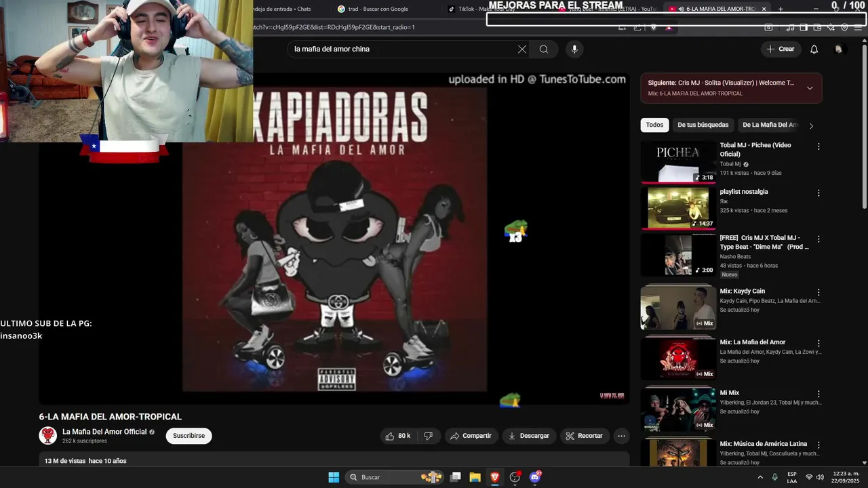868x488 pixels.
Task: Open options for Mix: Música de América Latina
Action: (x=818, y=445)
